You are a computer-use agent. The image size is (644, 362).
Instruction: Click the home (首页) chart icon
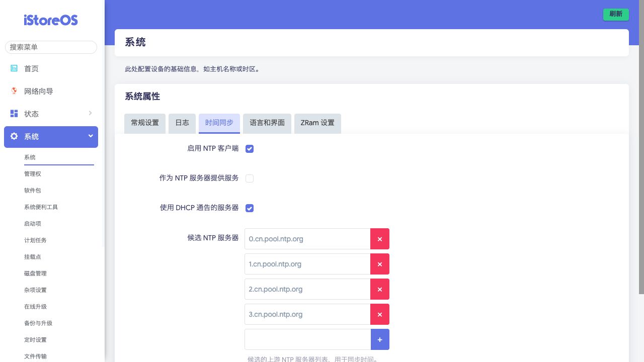point(14,68)
